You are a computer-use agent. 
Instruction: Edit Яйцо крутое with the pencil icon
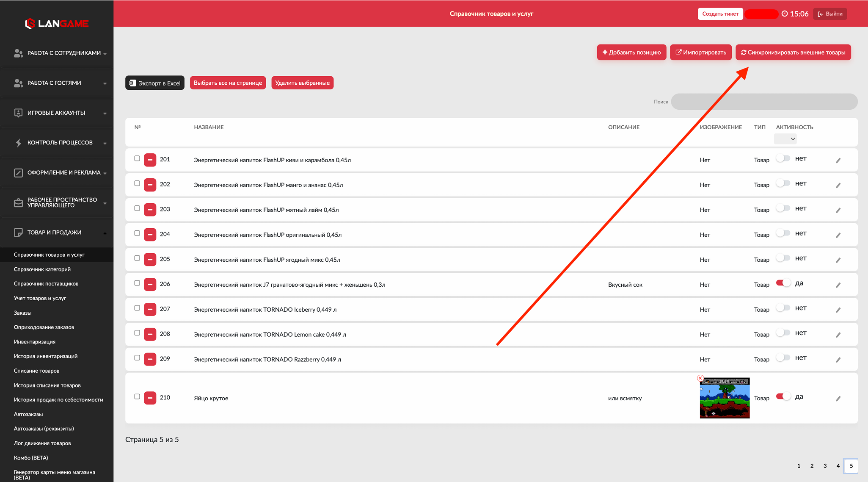point(838,399)
